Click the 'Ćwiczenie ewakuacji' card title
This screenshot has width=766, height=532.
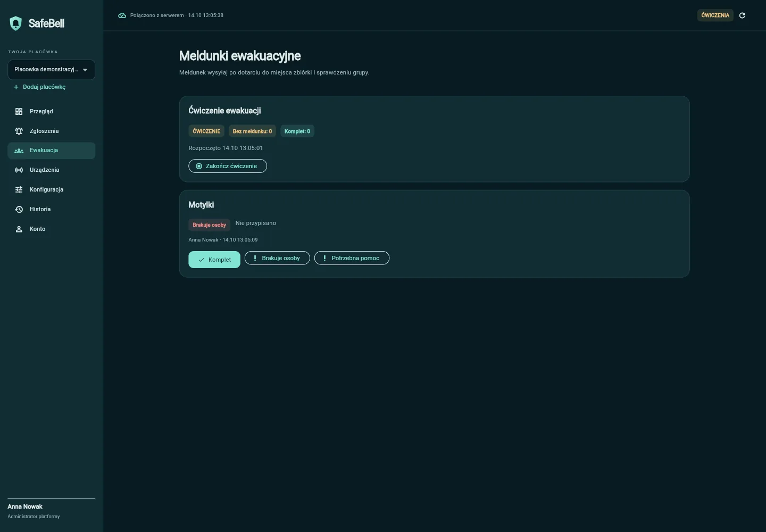[224, 111]
